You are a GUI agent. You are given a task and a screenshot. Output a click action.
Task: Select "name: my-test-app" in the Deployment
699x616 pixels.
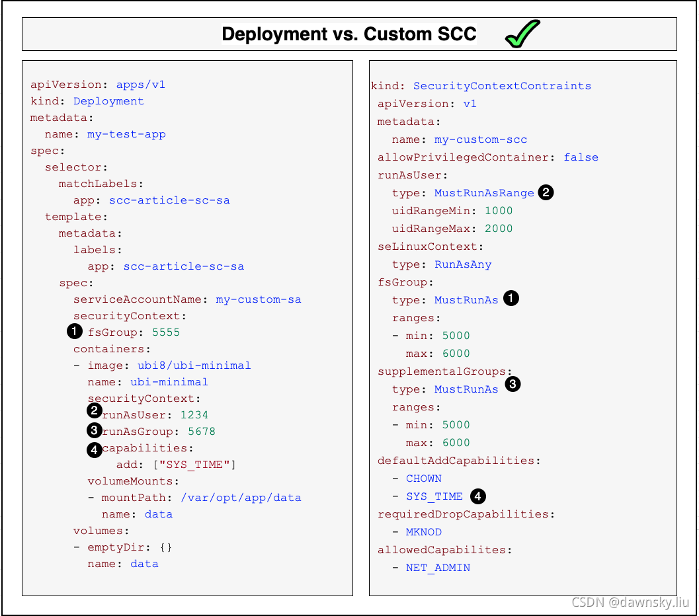click(x=105, y=134)
